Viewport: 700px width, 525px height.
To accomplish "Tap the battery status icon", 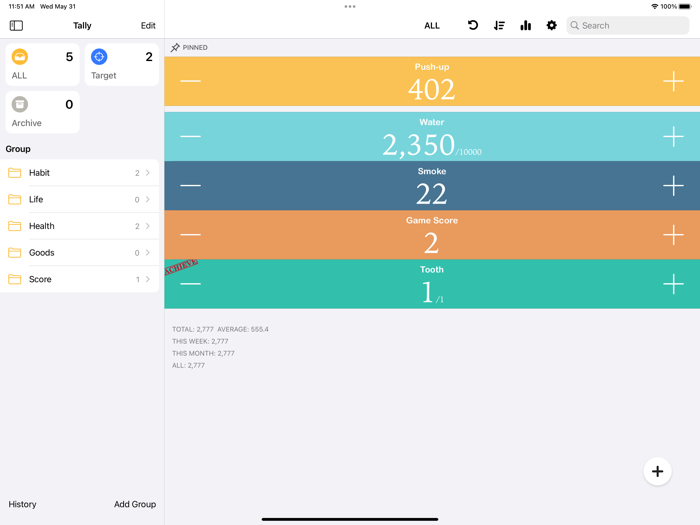I will coord(685,7).
